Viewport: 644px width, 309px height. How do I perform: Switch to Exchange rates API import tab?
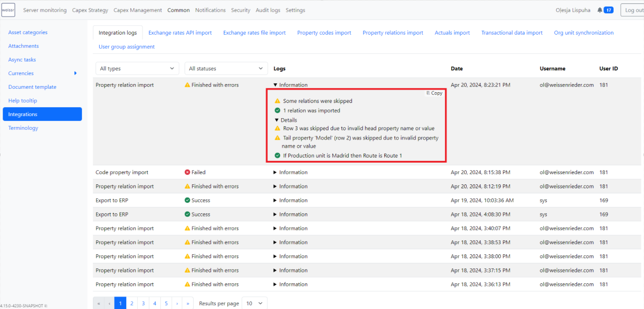coord(180,33)
